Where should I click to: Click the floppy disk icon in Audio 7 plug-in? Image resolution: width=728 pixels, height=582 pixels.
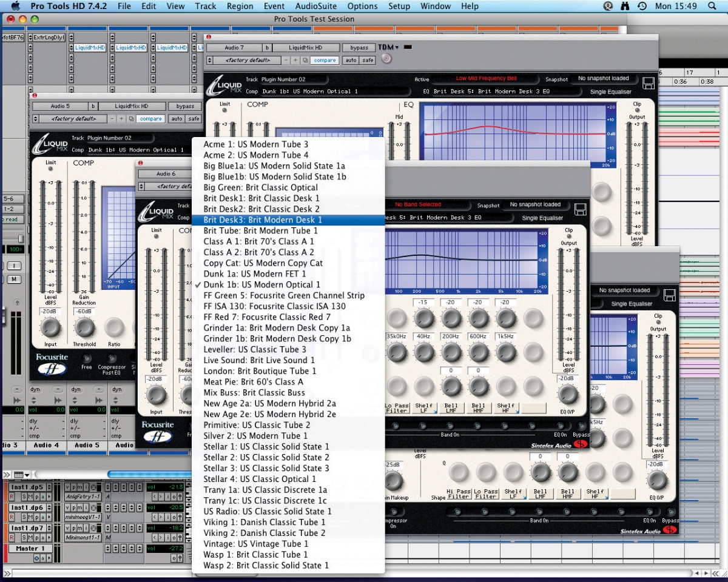click(648, 84)
